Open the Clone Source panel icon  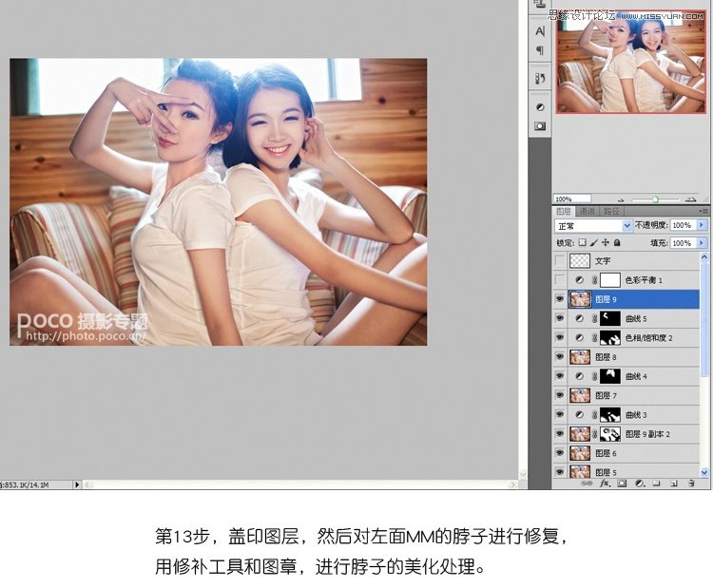click(540, 4)
